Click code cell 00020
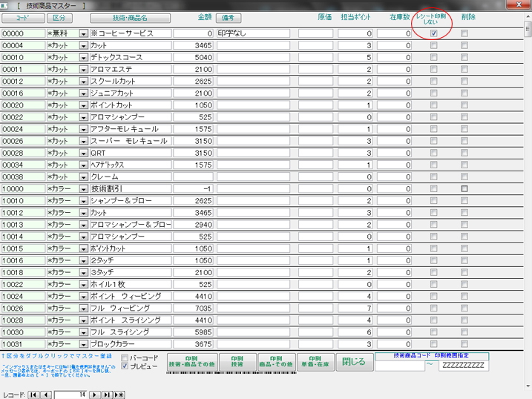Viewport: 532px width, 399px height. (x=23, y=105)
